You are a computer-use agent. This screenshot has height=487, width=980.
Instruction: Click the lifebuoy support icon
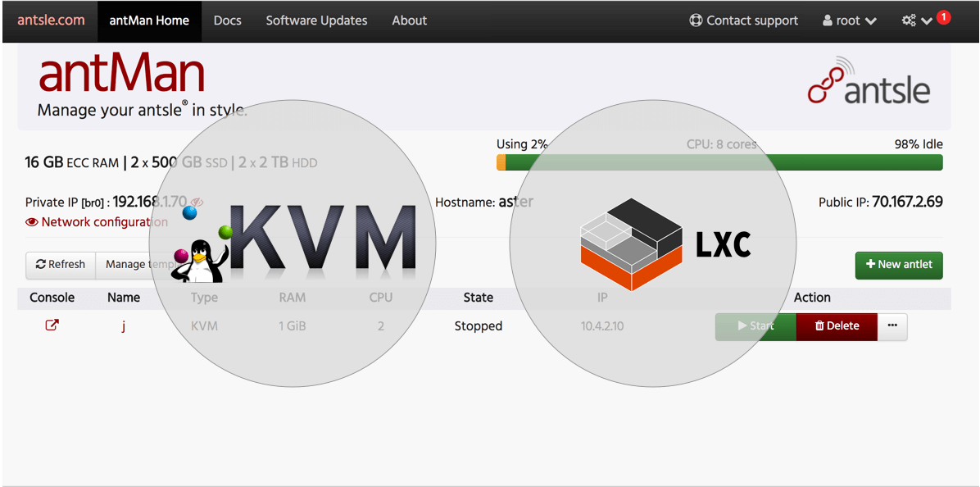[696, 20]
